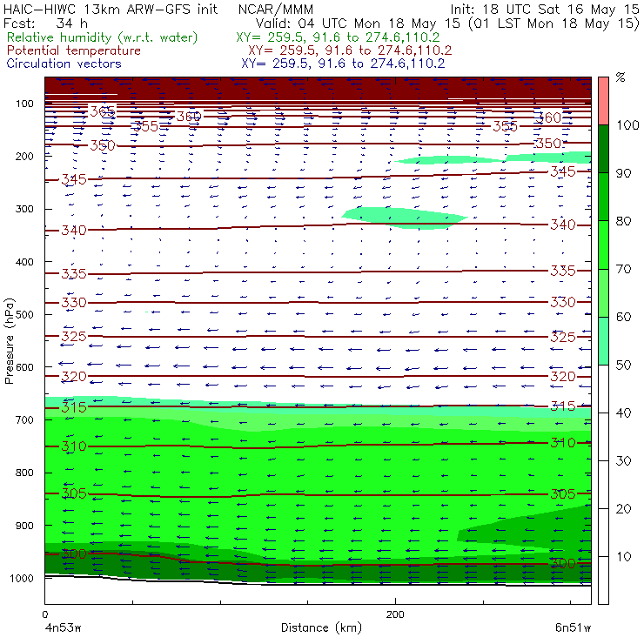Click the green XY coordinates line
The height and width of the screenshot is (644, 644).
[338, 37]
